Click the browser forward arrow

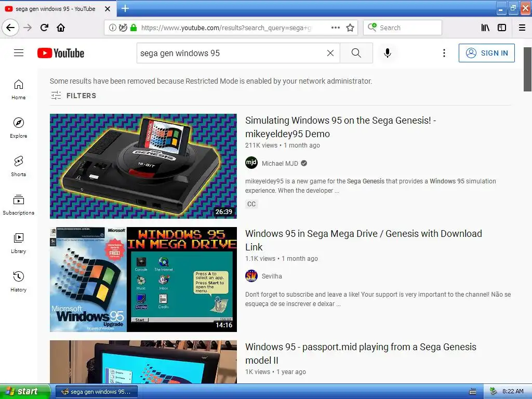[28, 28]
